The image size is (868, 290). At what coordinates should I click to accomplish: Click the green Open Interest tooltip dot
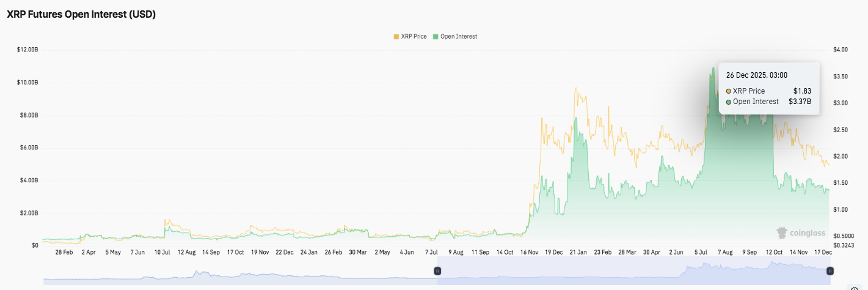click(x=729, y=102)
